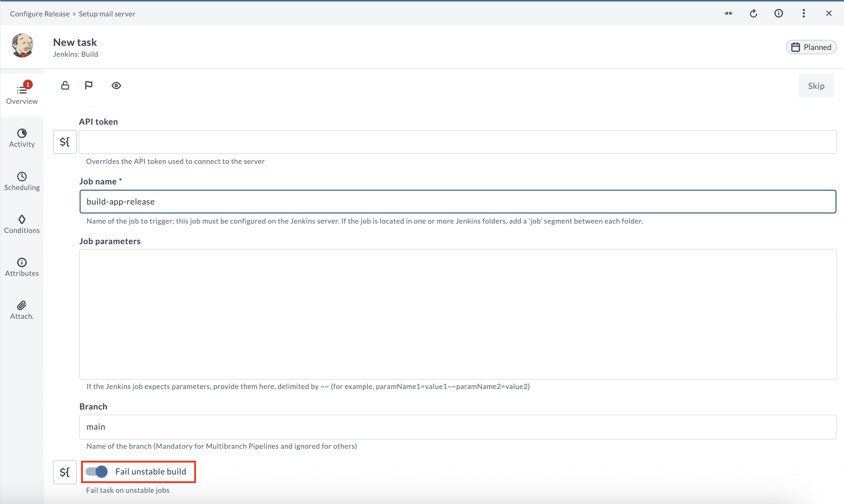Click the eye watcher icon
The image size is (844, 504).
point(116,85)
